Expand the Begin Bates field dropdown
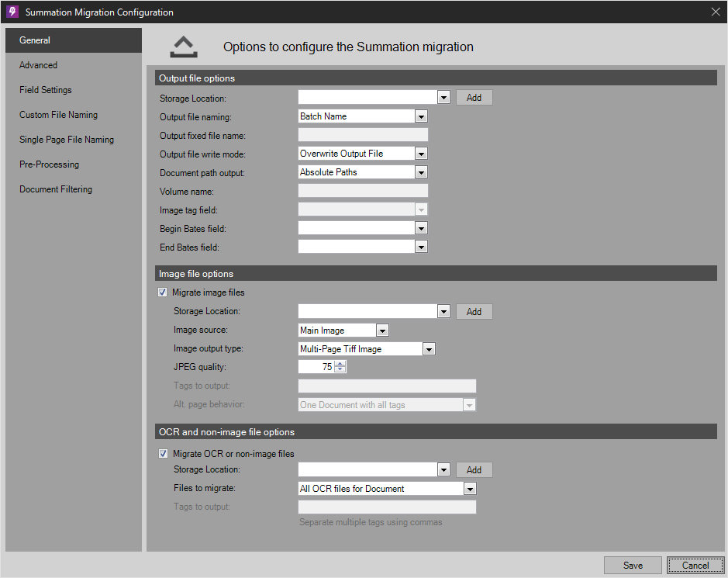This screenshot has width=728, height=578. (x=421, y=228)
